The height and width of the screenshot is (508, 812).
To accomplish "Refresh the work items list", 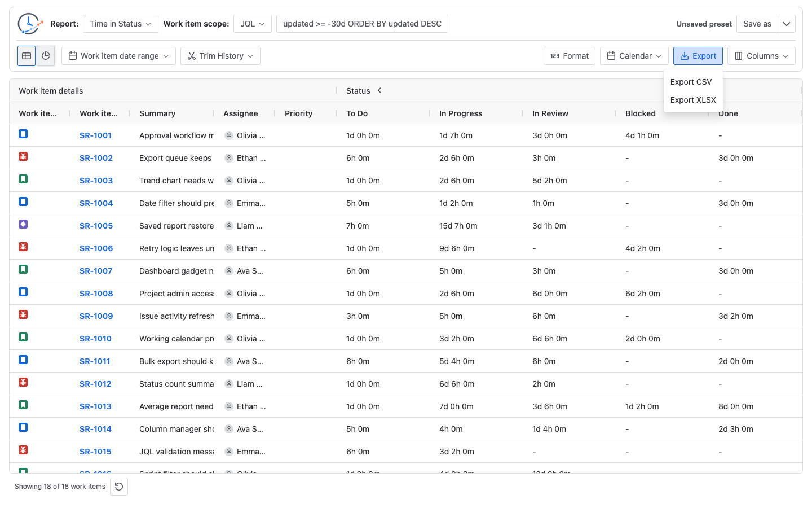I will [x=119, y=487].
